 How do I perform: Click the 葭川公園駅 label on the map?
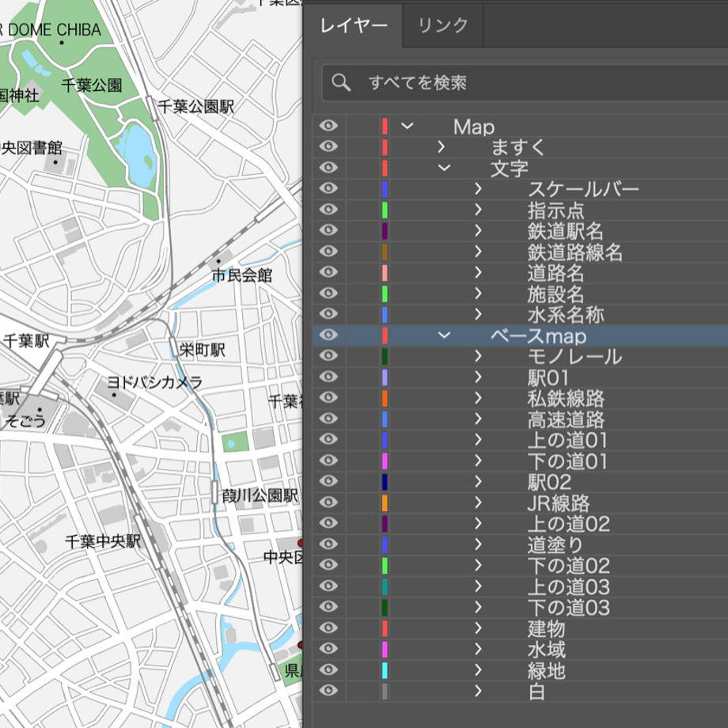(x=260, y=495)
